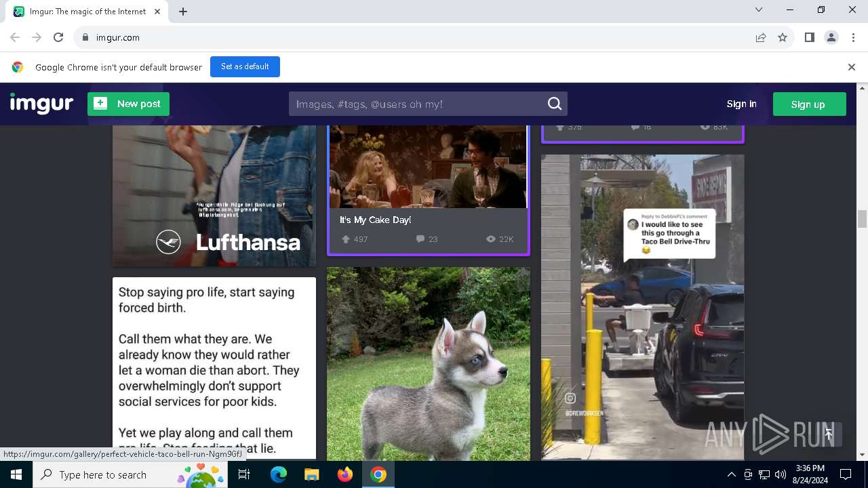Launch Firefox from taskbar
The height and width of the screenshot is (488, 868).
tap(345, 474)
